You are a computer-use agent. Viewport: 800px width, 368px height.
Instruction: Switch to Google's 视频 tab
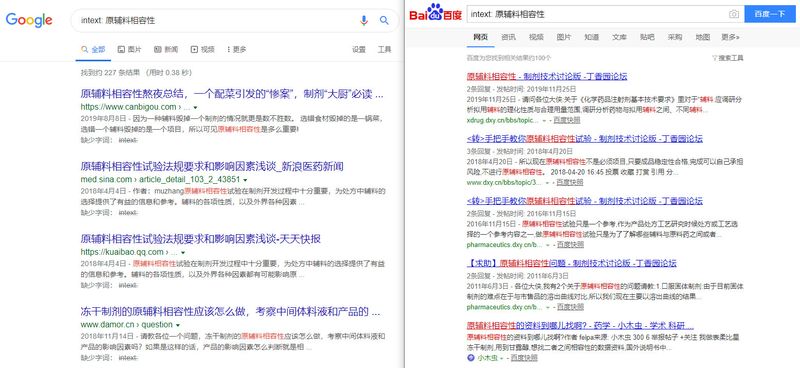coord(203,50)
